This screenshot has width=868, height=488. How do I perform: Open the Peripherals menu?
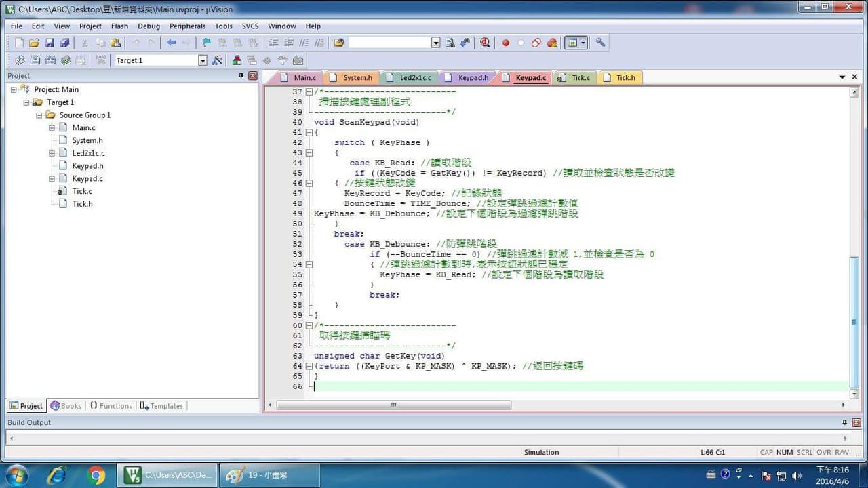187,26
